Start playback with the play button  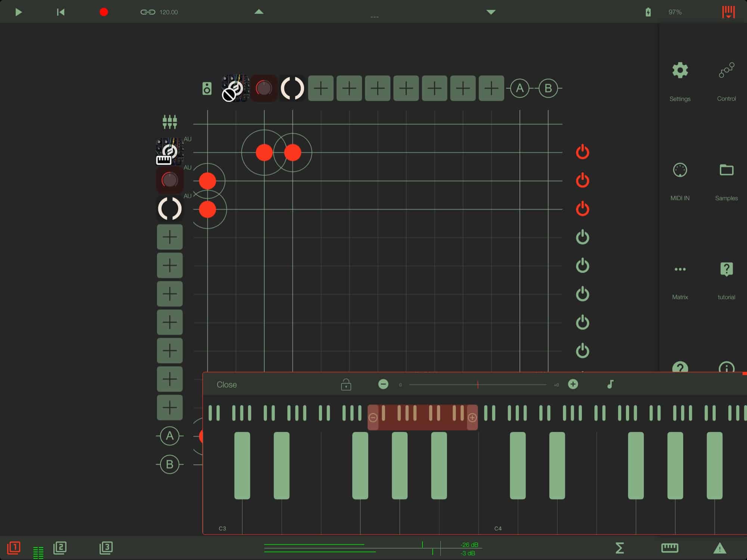coord(18,12)
